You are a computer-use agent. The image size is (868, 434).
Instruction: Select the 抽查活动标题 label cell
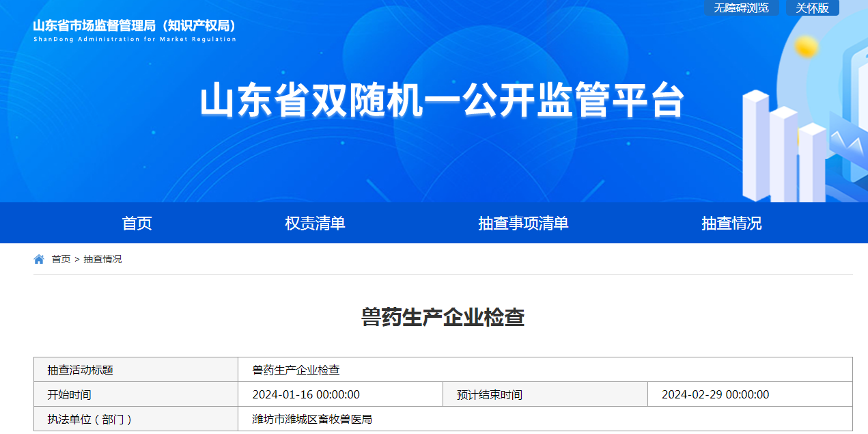80,370
